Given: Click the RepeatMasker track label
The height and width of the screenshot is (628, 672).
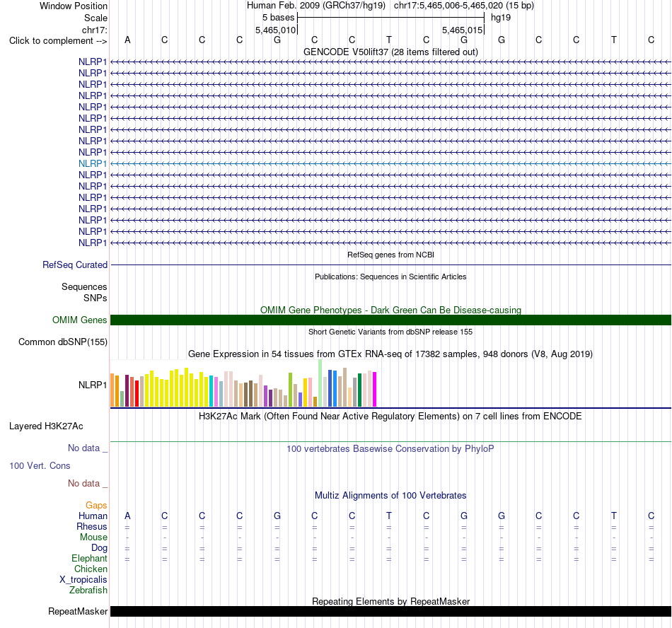Looking at the screenshot, I should coord(78,611).
